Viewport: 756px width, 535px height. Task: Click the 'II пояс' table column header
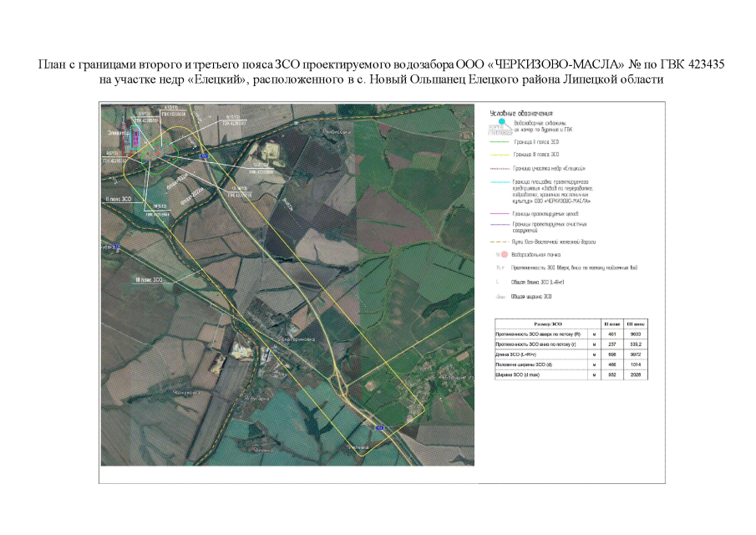(x=611, y=323)
